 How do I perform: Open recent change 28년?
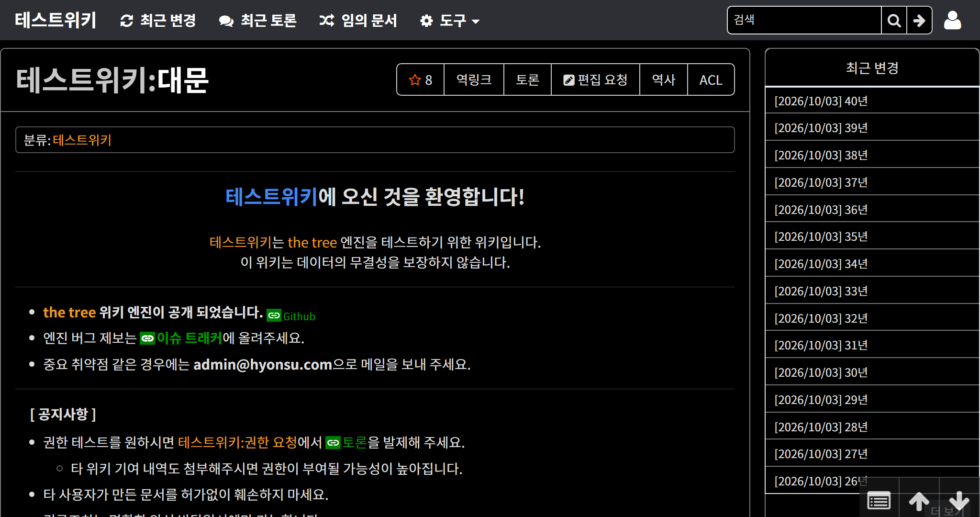[x=872, y=427]
